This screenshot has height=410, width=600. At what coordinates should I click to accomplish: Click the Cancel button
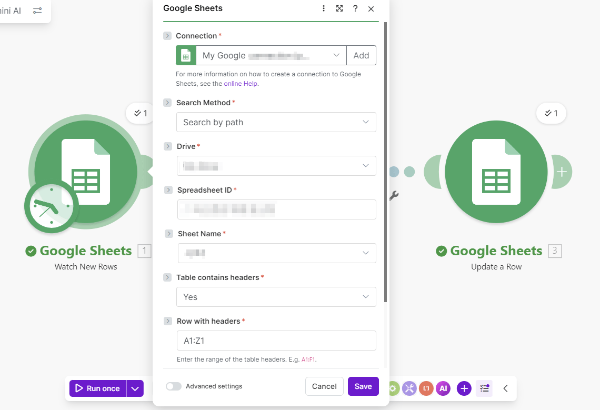[324, 386]
